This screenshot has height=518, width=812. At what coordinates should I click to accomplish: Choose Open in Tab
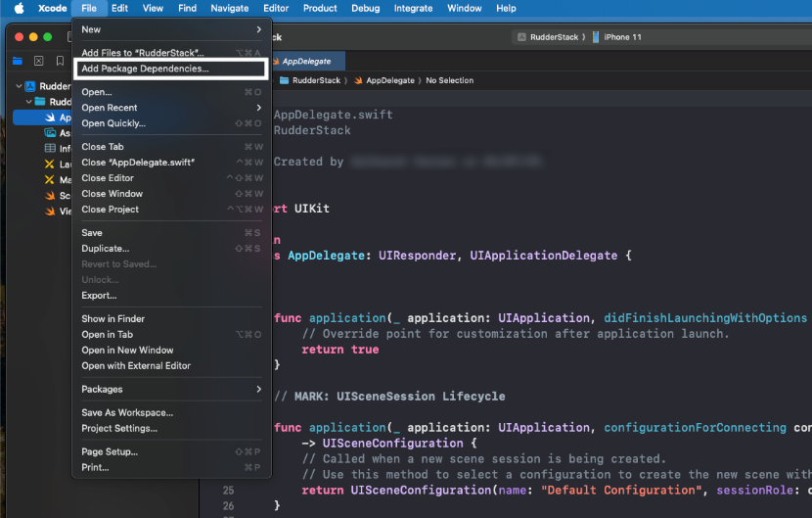(171, 335)
